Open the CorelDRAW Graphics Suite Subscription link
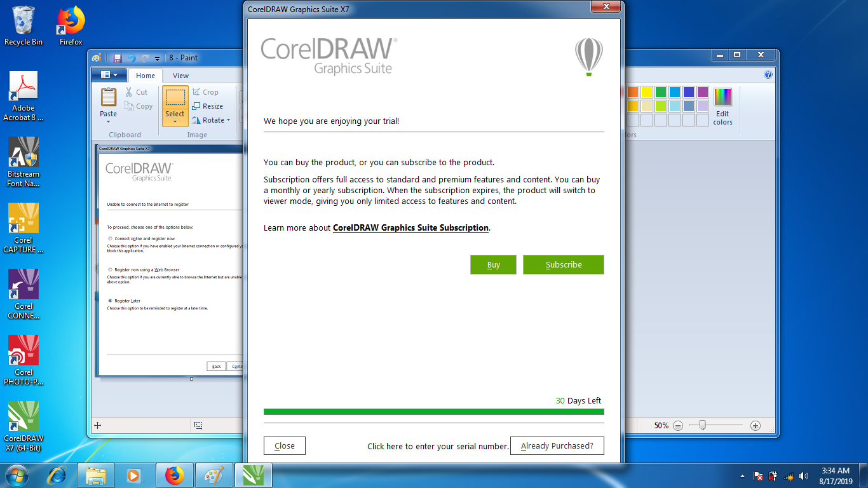Screen dimensions: 868x488 point(410,227)
